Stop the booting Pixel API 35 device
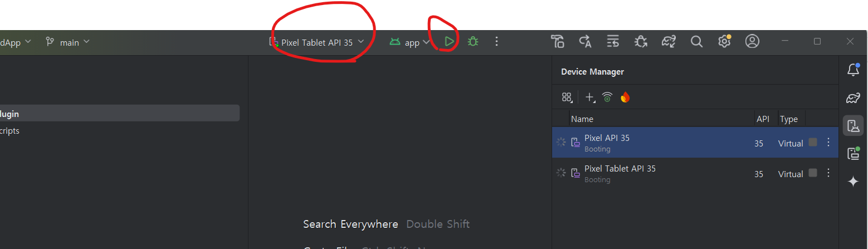The width and height of the screenshot is (868, 249). [813, 142]
